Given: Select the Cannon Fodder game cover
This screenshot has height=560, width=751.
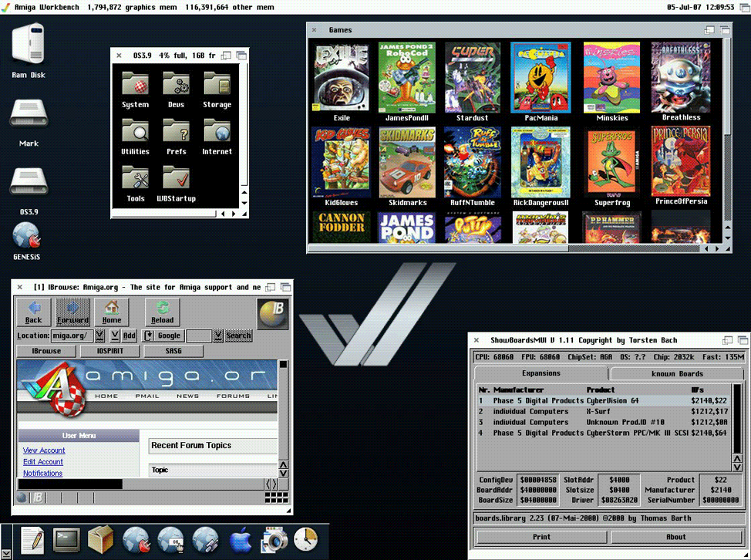Looking at the screenshot, I should 342,227.
